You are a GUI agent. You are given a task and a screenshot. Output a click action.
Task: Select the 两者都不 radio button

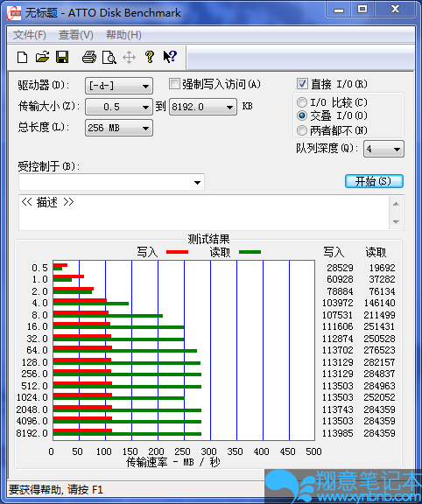(302, 130)
